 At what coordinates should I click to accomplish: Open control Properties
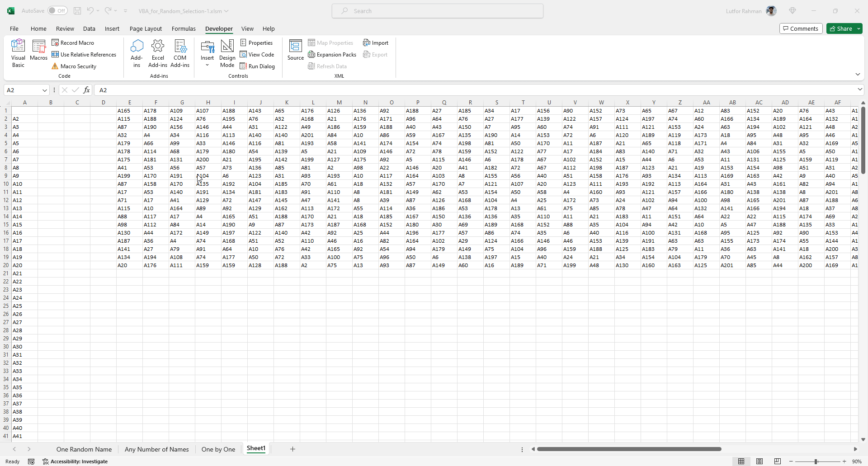point(256,42)
